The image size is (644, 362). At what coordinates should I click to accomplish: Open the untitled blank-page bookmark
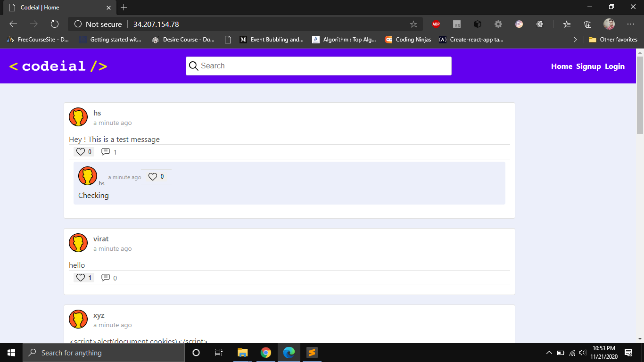point(228,40)
